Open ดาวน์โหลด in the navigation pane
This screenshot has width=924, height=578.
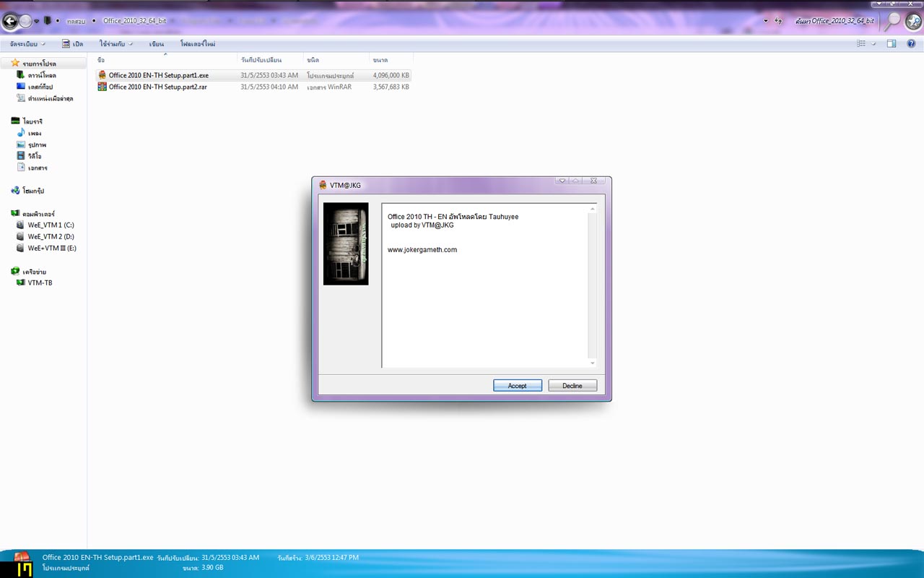click(x=42, y=75)
